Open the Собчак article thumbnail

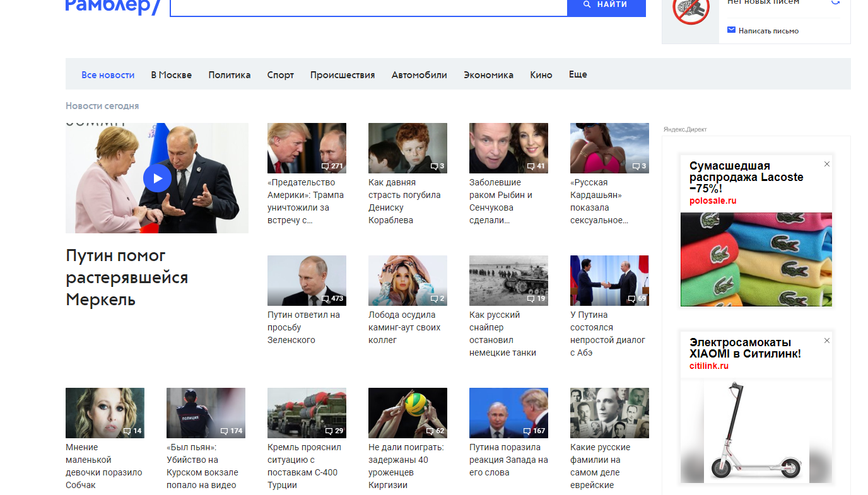tap(105, 412)
